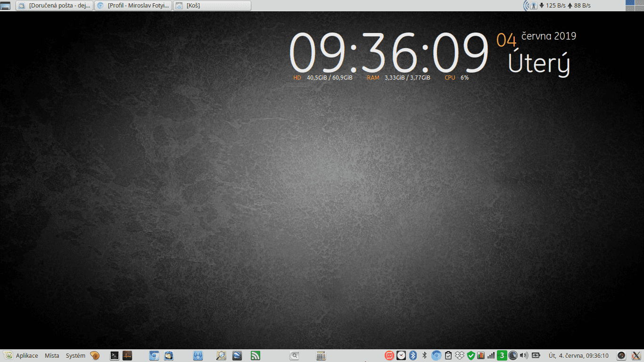The height and width of the screenshot is (362, 644).
Task: Open the dark gauge dial tray icon
Action: click(513, 355)
